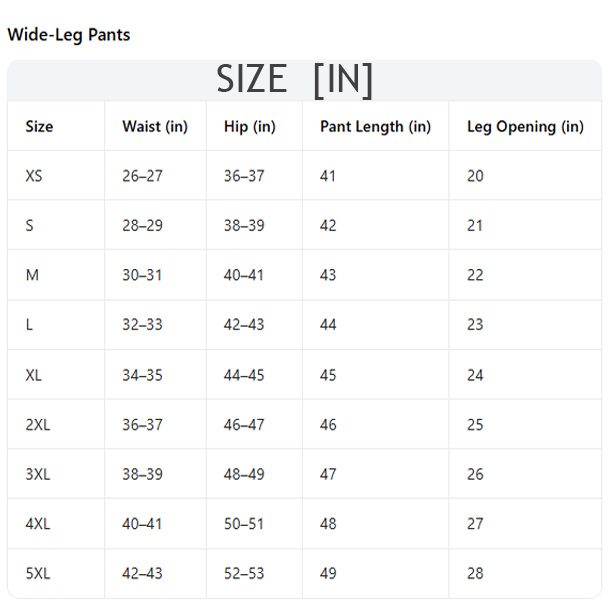The width and height of the screenshot is (608, 608).
Task: Click the 5XL hip value 52–53
Action: coord(244,573)
